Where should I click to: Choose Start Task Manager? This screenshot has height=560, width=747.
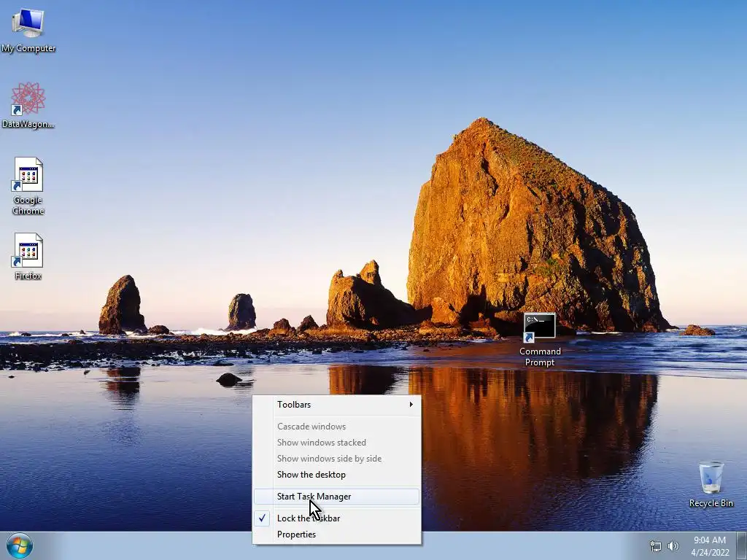(x=337, y=496)
